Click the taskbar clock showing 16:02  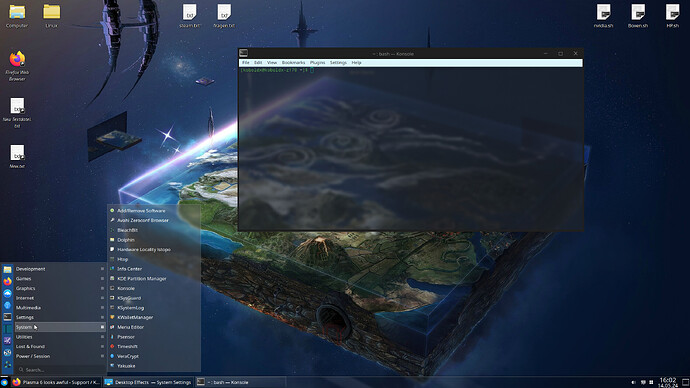[x=668, y=382]
